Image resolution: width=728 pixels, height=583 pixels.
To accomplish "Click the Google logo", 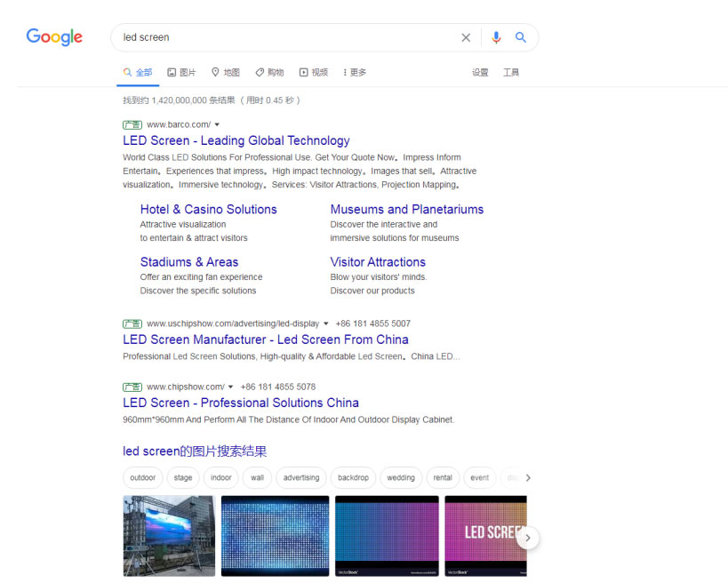I will point(53,37).
